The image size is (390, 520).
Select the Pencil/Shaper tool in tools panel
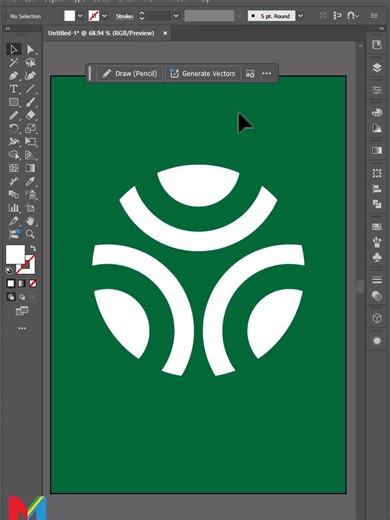[14, 115]
